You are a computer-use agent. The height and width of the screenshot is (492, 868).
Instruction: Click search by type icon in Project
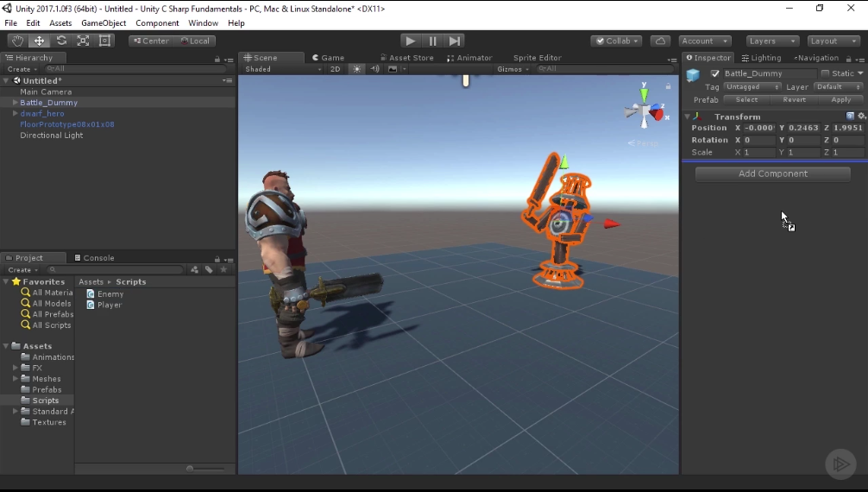click(x=194, y=270)
